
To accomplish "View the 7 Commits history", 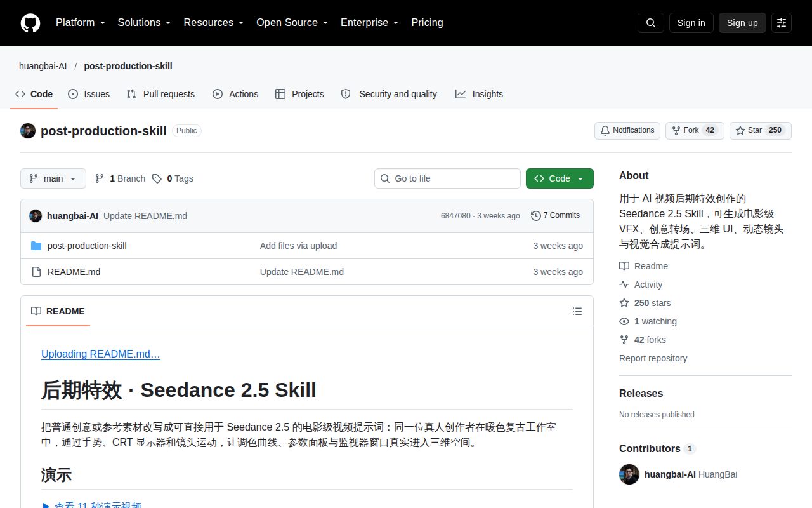I will pyautogui.click(x=555, y=216).
